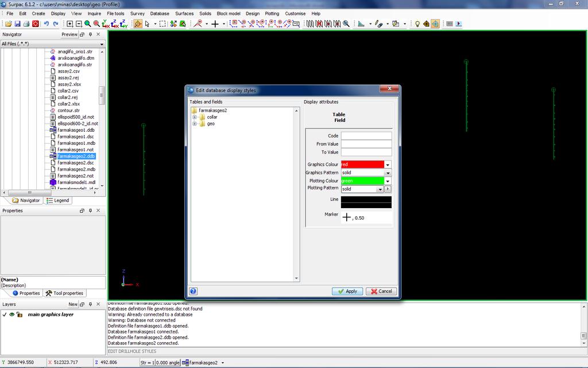Toggle active check on main graphics layer
Screen dimensions: 588x368
click(x=5, y=315)
